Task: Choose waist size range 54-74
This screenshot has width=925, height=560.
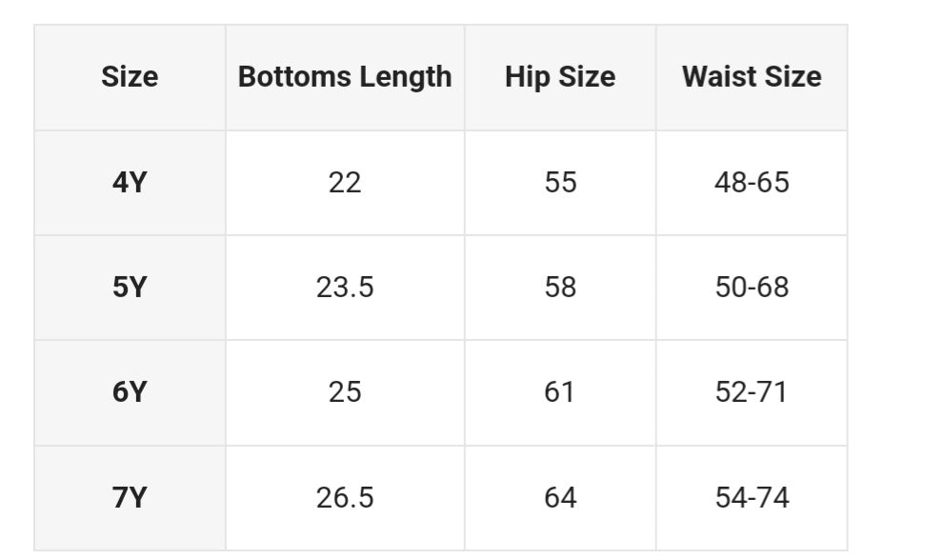Action: point(752,497)
